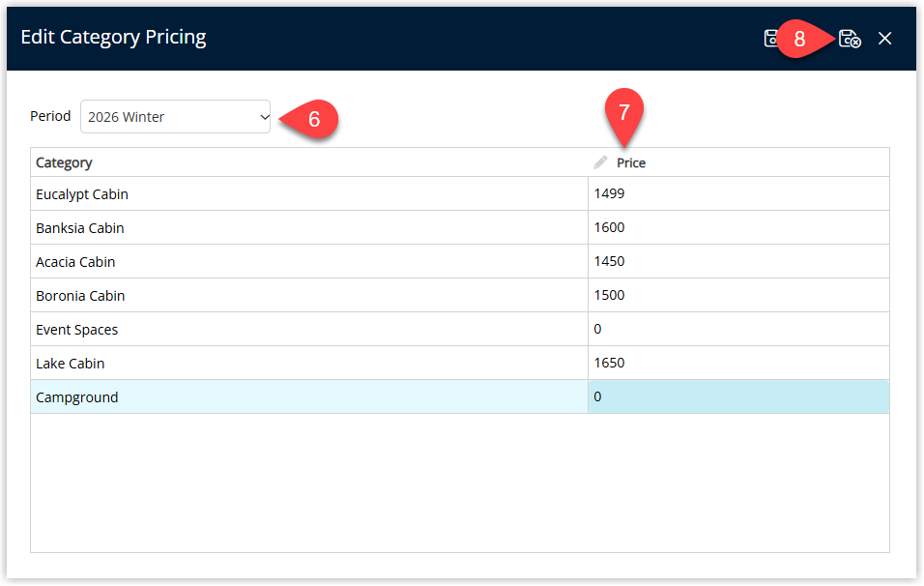This screenshot has width=924, height=586.
Task: Edit the Lake Cabin price 1650
Action: click(738, 364)
